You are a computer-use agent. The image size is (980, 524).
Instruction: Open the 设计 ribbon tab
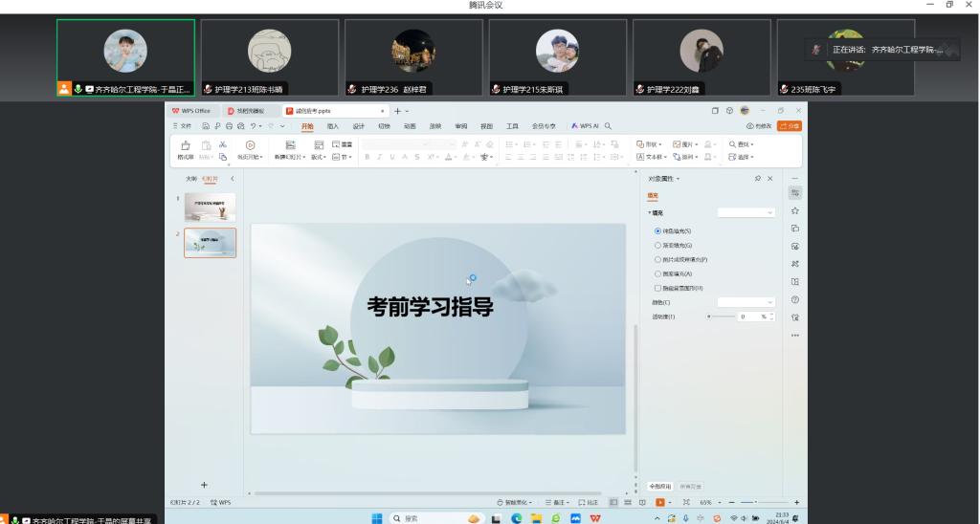click(x=359, y=125)
